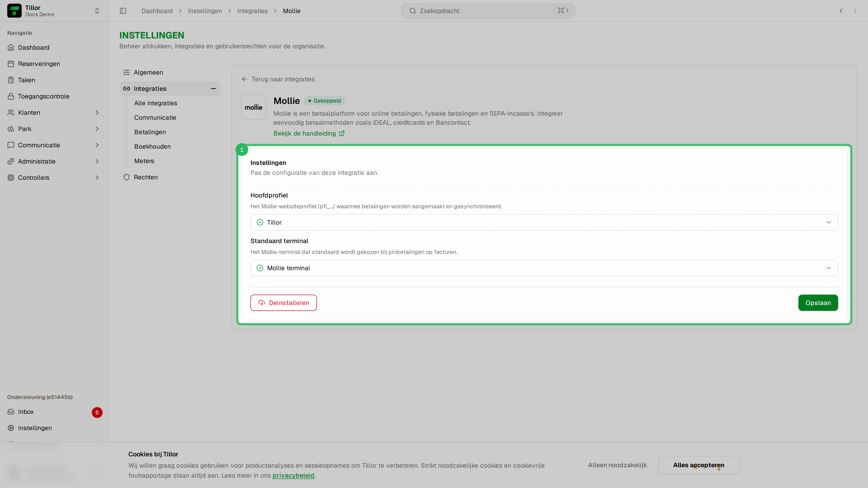This screenshot has width=868, height=488.
Task: Open Reserveringen in the sidebar
Action: 54,64
